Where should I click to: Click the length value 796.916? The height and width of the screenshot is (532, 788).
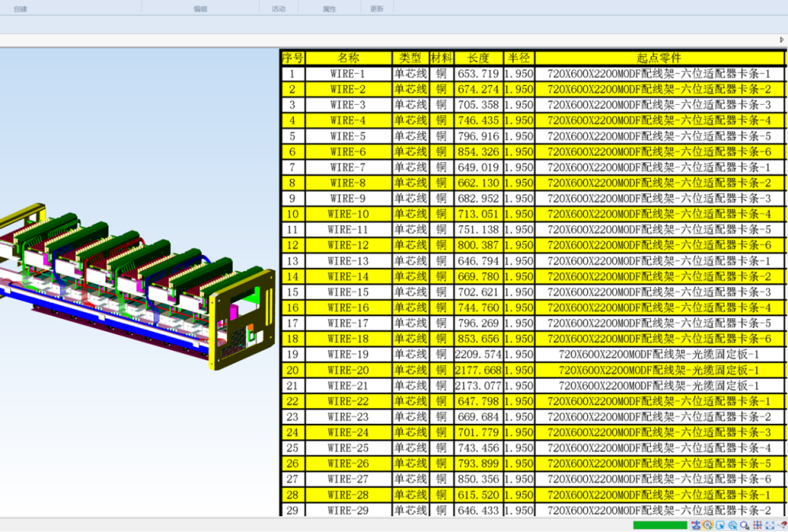[478, 136]
